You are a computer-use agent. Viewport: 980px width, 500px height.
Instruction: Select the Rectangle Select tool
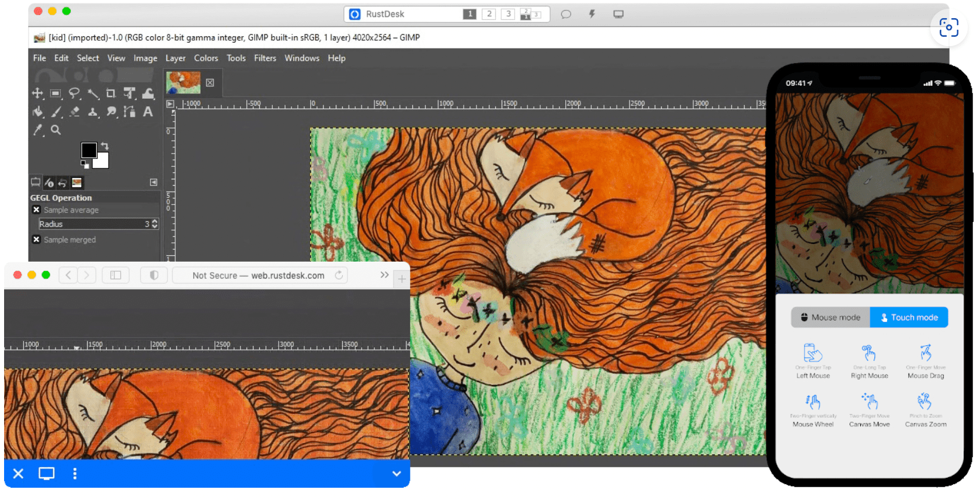[x=55, y=93]
